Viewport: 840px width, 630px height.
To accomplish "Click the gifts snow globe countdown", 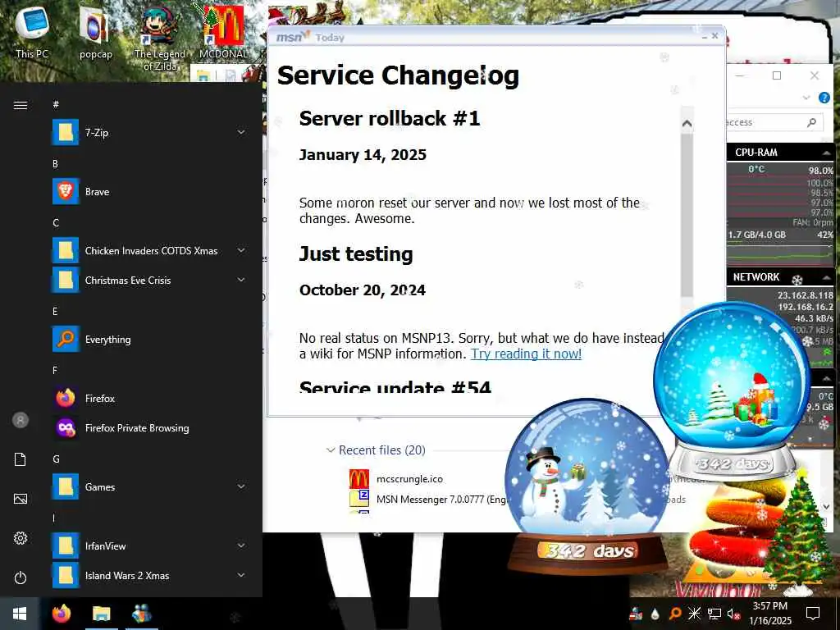I will click(x=732, y=392).
